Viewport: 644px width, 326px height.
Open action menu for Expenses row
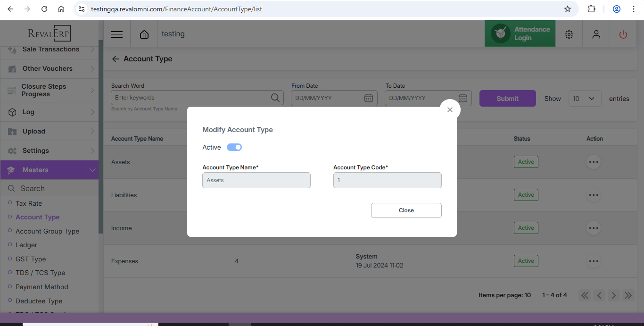click(x=593, y=261)
